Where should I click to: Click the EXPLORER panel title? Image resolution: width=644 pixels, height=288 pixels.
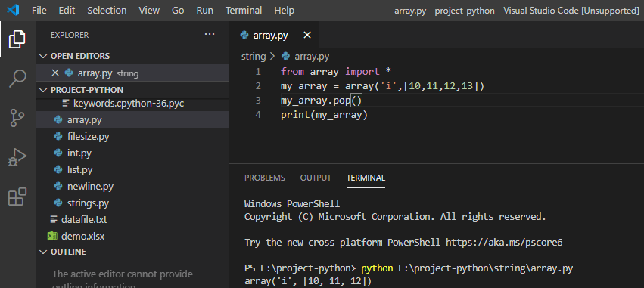(x=70, y=35)
